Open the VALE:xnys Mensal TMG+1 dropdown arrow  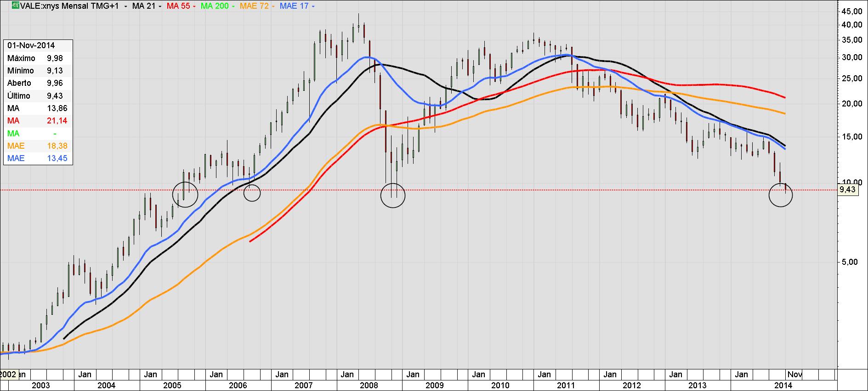pyautogui.click(x=125, y=6)
